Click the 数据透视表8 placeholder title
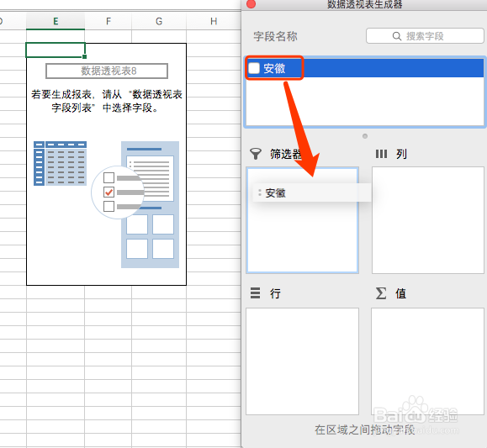Image resolution: width=487 pixels, height=448 pixels. pyautogui.click(x=107, y=71)
